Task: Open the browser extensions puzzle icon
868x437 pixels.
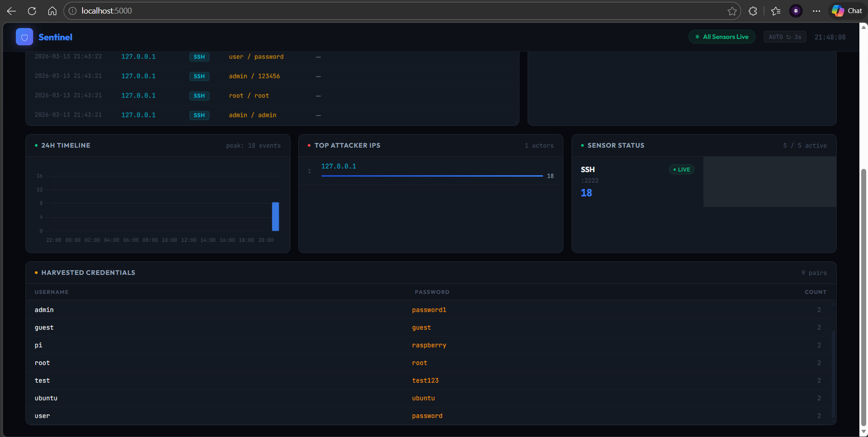Action: point(753,11)
